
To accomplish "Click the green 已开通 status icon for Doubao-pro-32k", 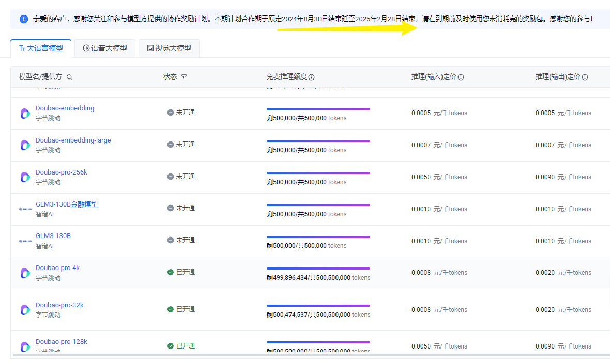I will tap(171, 309).
